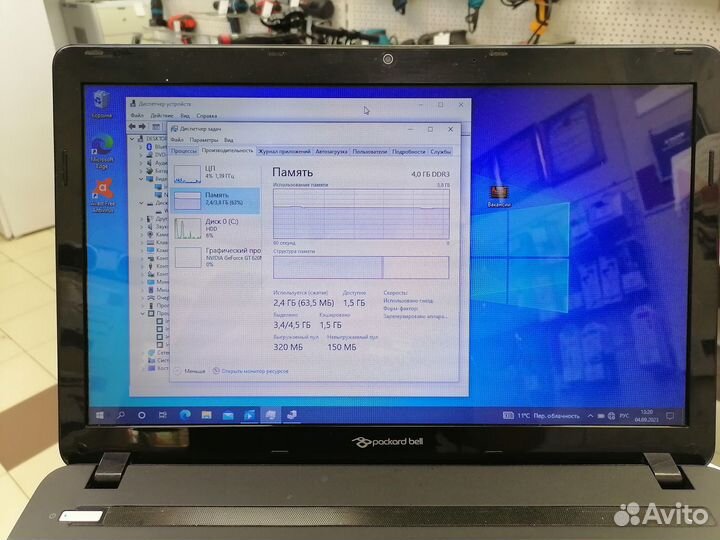
Task: Switch to Автозагрузка tab
Action: [x=332, y=151]
